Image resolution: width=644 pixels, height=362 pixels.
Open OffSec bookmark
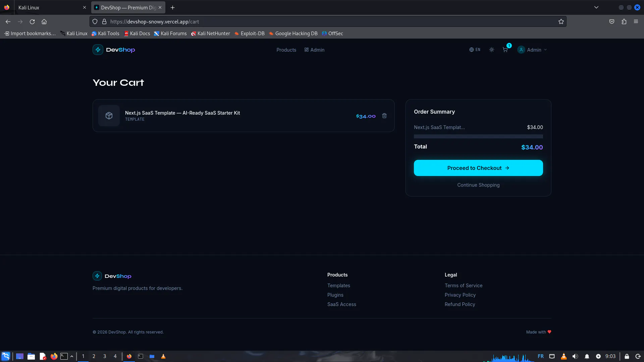332,34
